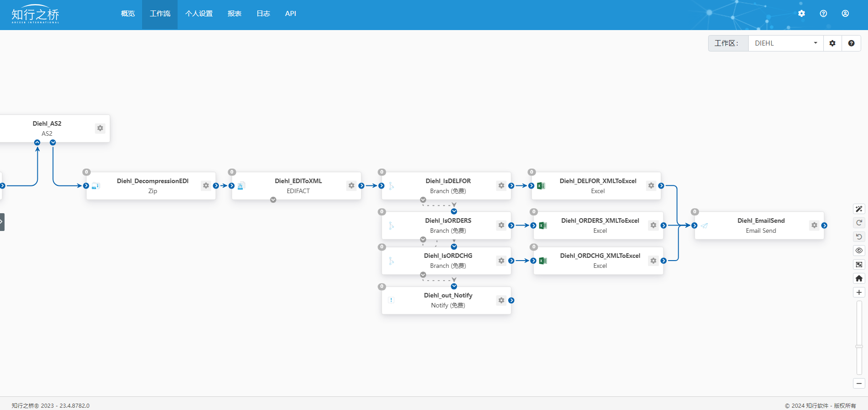This screenshot has height=410, width=868.
Task: Open help question icon in header
Action: point(823,14)
